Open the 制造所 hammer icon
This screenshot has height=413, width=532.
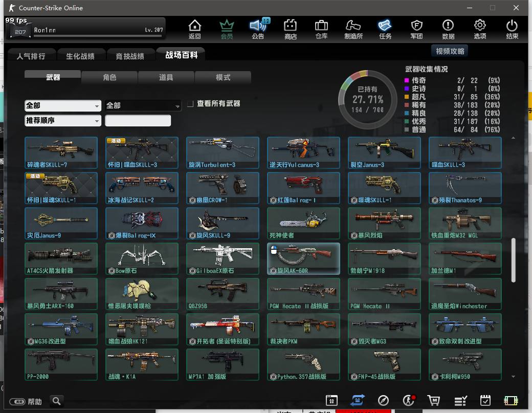[x=353, y=29]
